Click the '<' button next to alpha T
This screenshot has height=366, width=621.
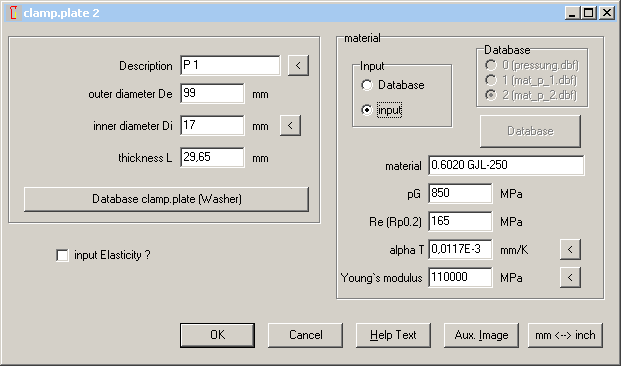click(570, 250)
